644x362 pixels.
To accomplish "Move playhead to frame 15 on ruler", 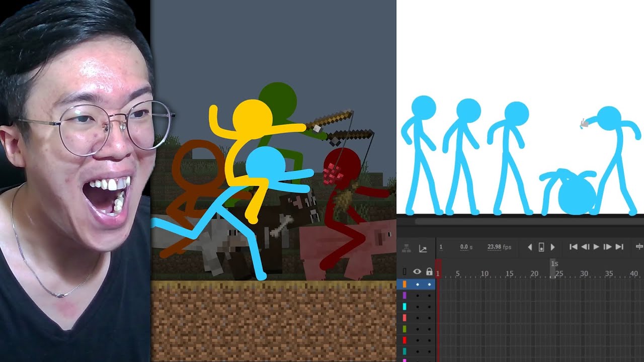I will pos(509,274).
